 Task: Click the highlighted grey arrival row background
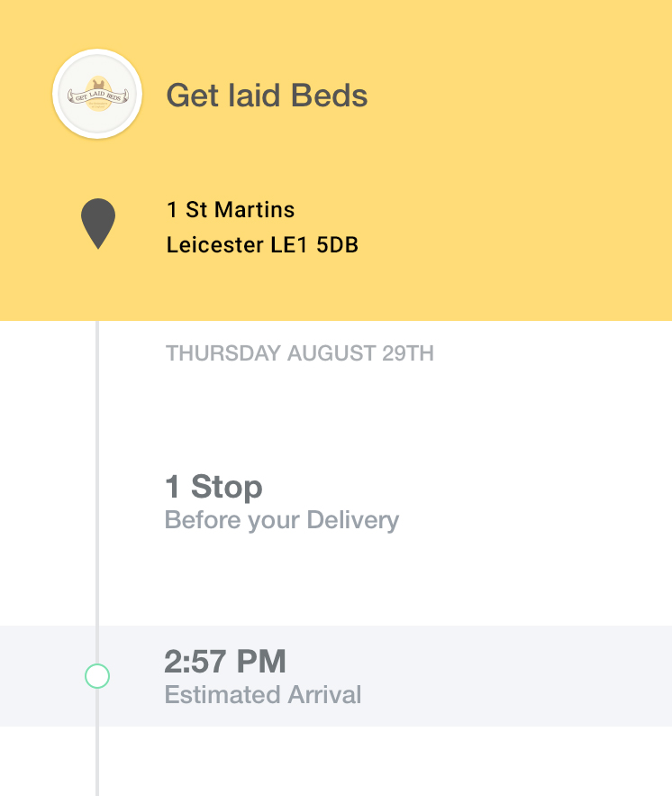click(504, 676)
